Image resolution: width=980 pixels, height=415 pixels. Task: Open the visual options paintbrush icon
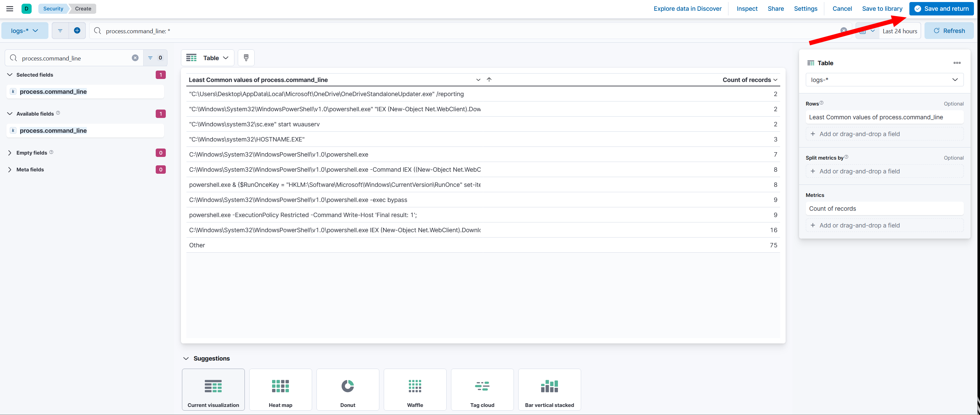coord(246,58)
